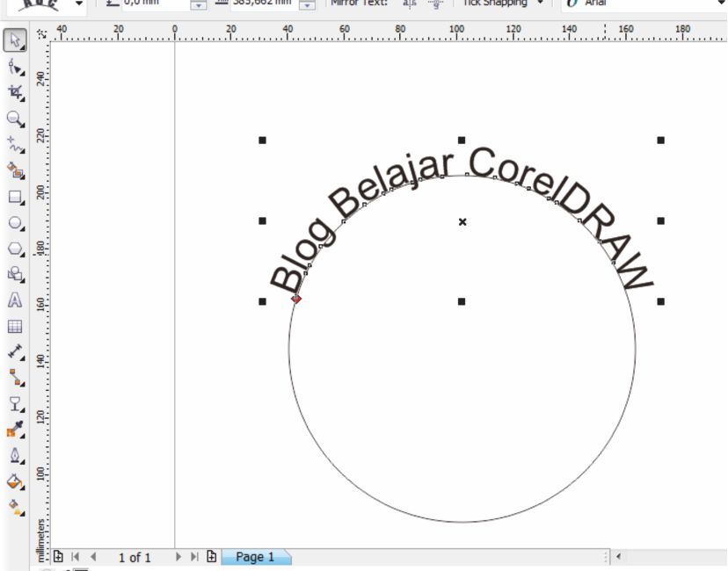Screen dimensions: 728x571
Task: Switch to the Page 1 tab
Action: click(x=255, y=557)
